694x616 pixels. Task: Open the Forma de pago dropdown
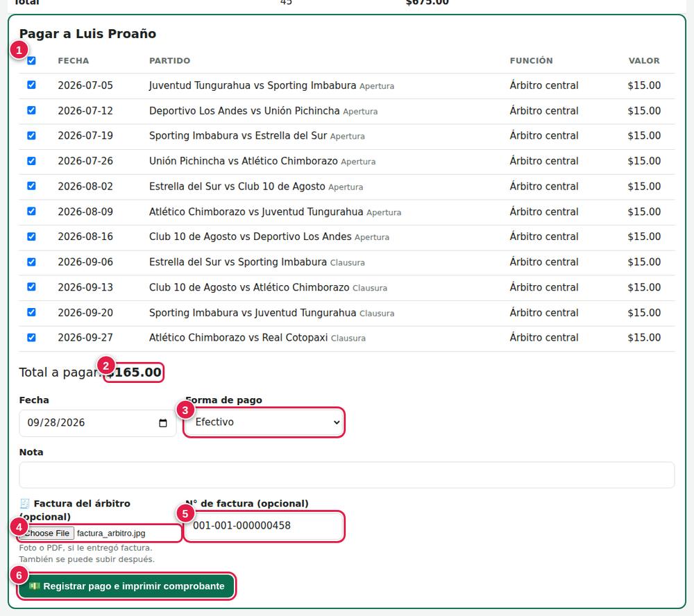coord(264,422)
